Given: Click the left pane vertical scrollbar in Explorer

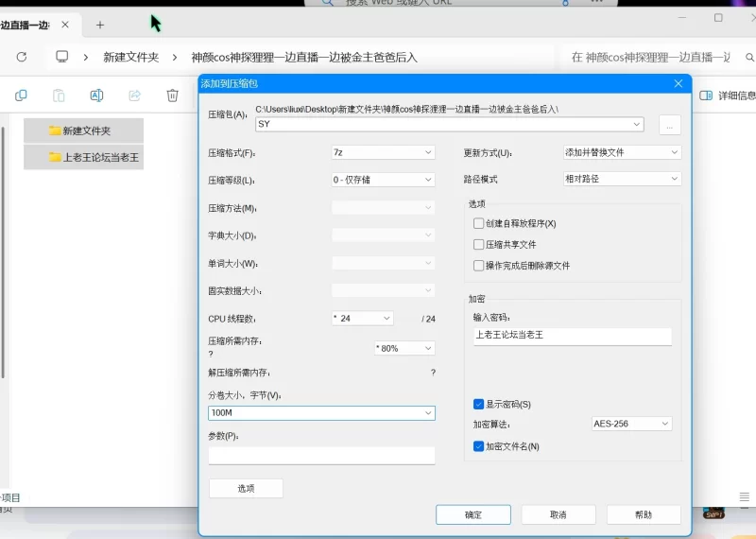Looking at the screenshot, I should tap(3, 252).
